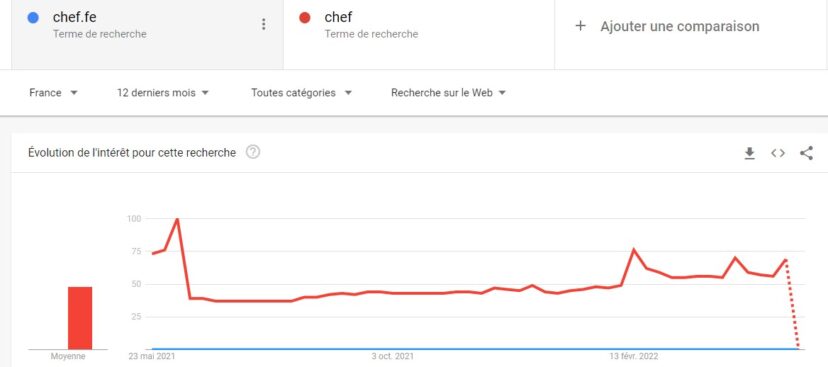The height and width of the screenshot is (367, 828).
Task: Click the 13 févr. 2022 axis label
Action: click(634, 356)
